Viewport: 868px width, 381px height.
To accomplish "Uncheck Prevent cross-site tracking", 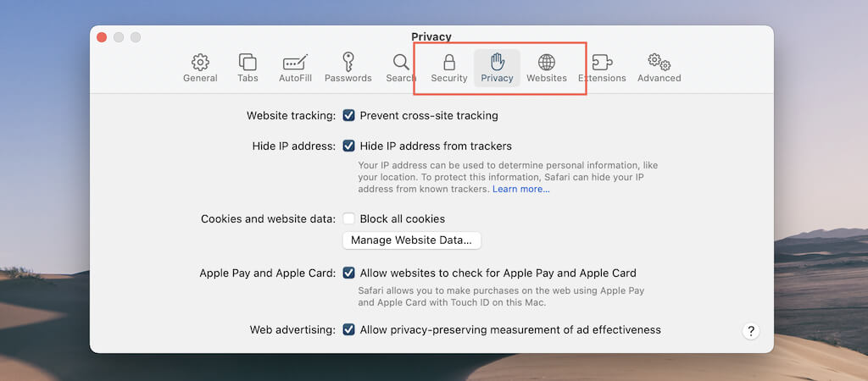I will click(348, 116).
